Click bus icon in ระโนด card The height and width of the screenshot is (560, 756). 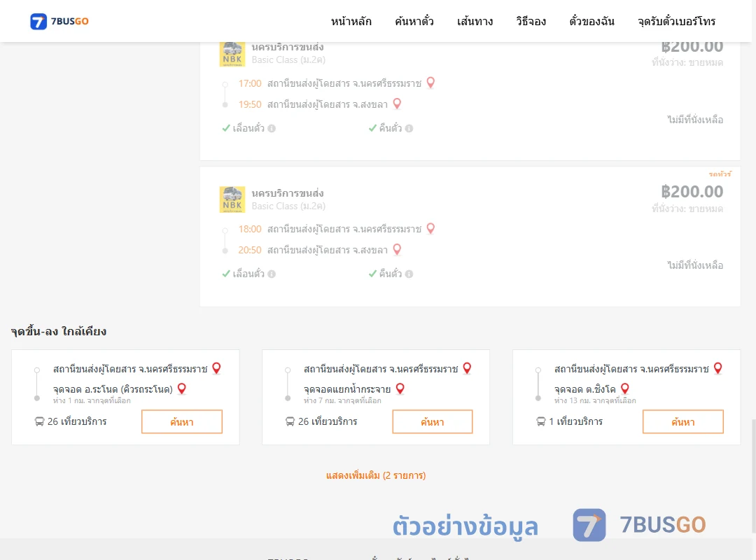point(39,421)
